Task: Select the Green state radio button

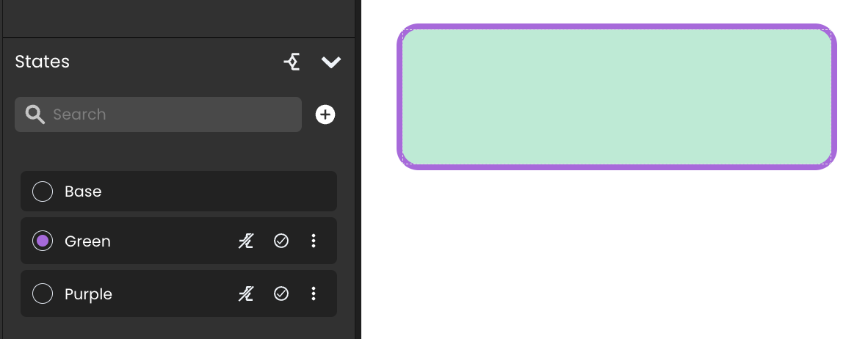Action: [x=43, y=241]
